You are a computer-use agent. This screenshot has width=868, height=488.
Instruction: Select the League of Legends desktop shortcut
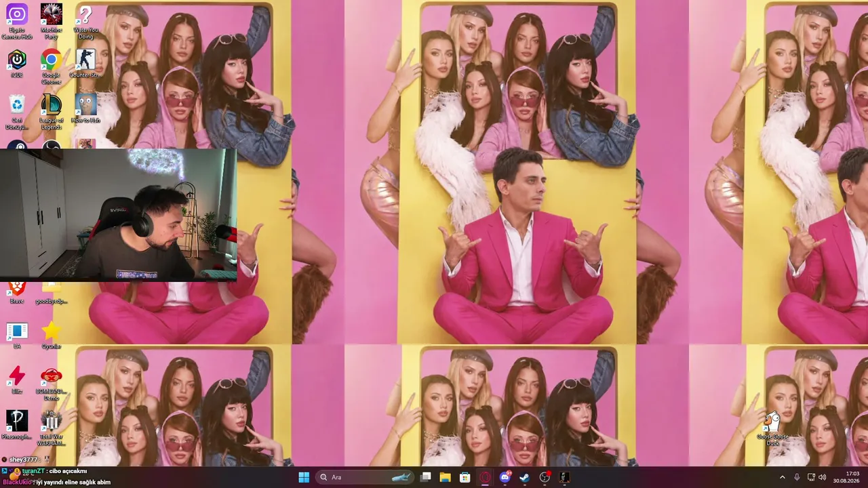point(51,112)
